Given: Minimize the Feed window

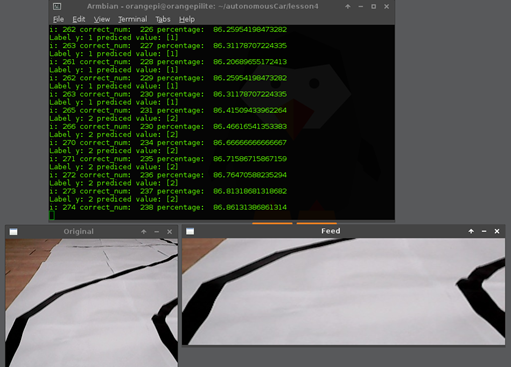Looking at the screenshot, I should 484,231.
